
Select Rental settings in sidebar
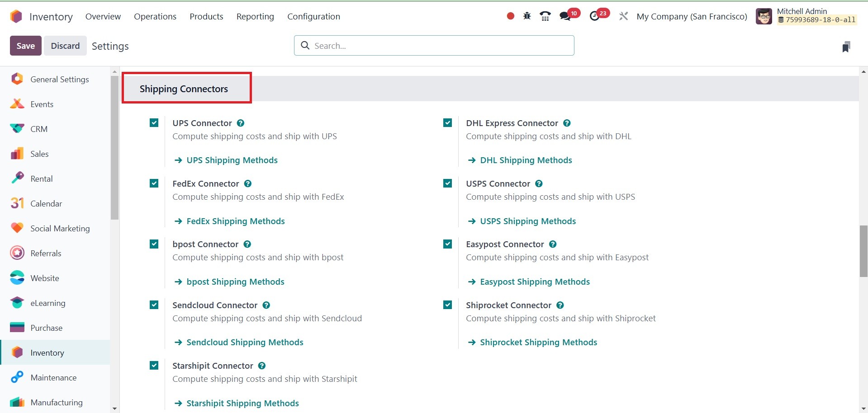(x=55, y=178)
